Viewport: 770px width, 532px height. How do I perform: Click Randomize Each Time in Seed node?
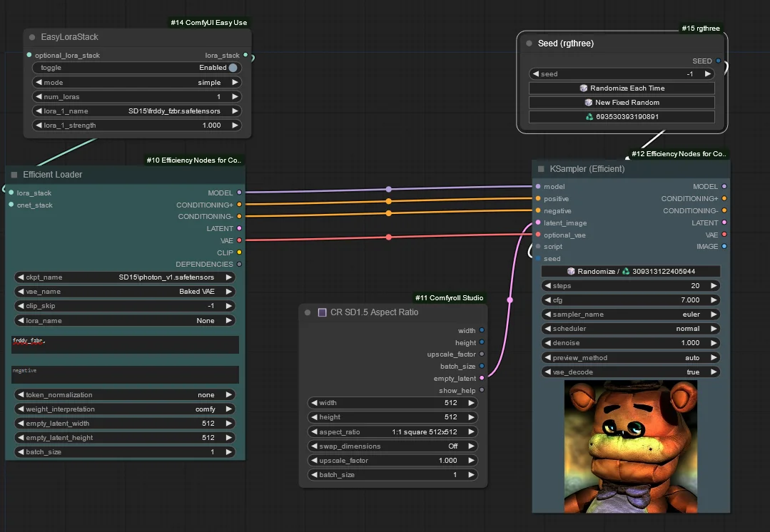pyautogui.click(x=622, y=88)
